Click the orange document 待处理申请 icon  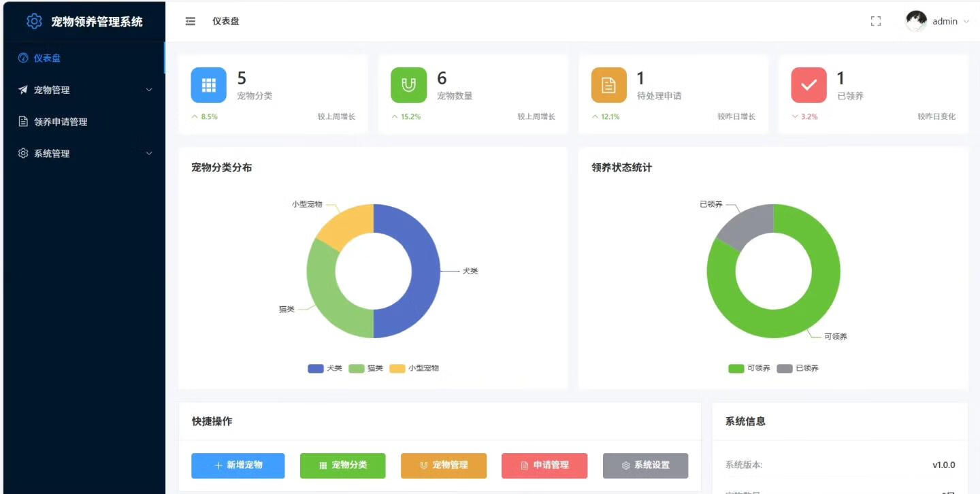608,85
